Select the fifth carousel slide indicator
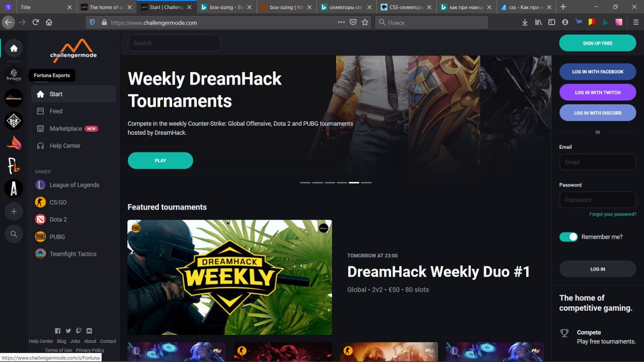This screenshot has height=362, width=644. pyautogui.click(x=354, y=183)
